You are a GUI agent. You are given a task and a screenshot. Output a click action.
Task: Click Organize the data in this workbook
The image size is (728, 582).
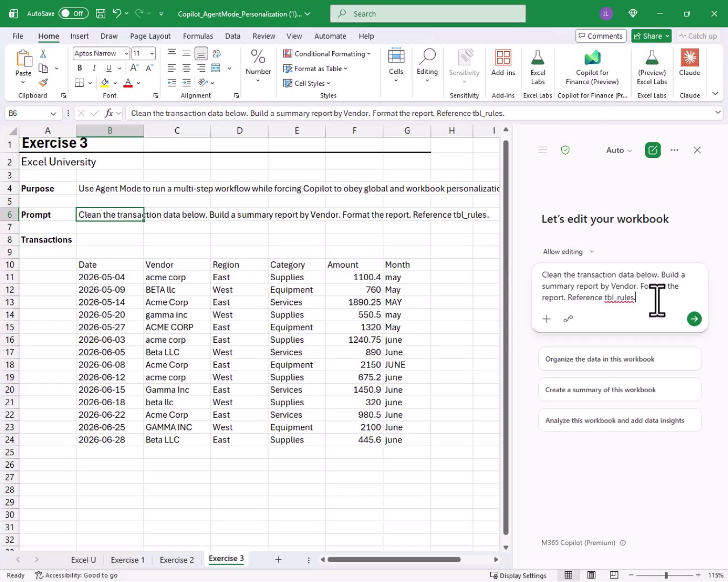[620, 359]
